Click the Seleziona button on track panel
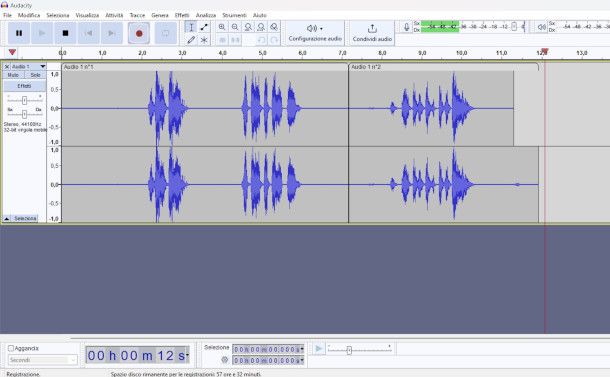The image size is (610, 377). 25,219
